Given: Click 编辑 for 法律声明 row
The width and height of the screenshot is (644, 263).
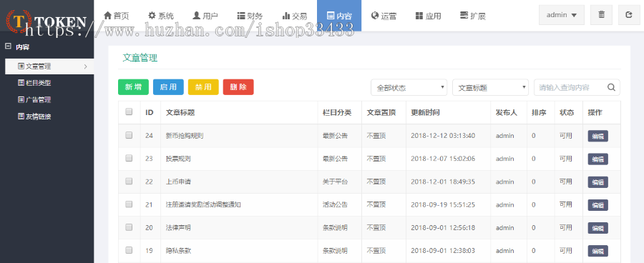Looking at the screenshot, I should pos(598,228).
